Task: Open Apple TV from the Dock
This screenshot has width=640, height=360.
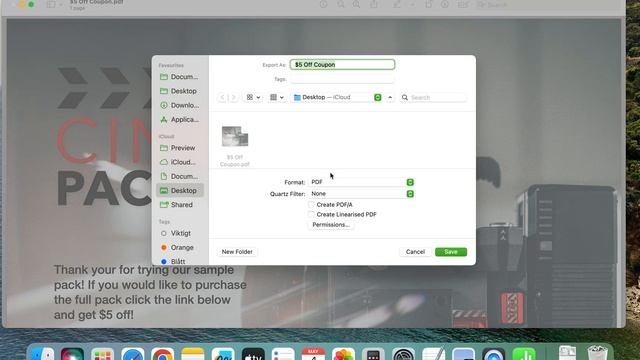Action: [253, 354]
